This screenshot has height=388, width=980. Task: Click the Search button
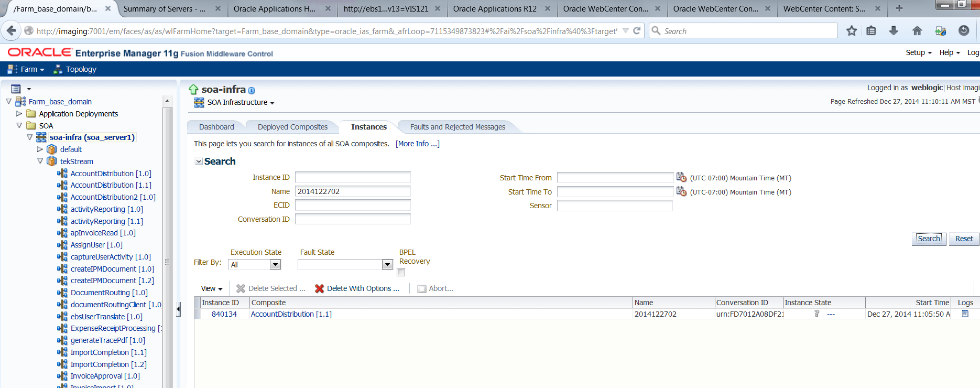click(x=929, y=239)
